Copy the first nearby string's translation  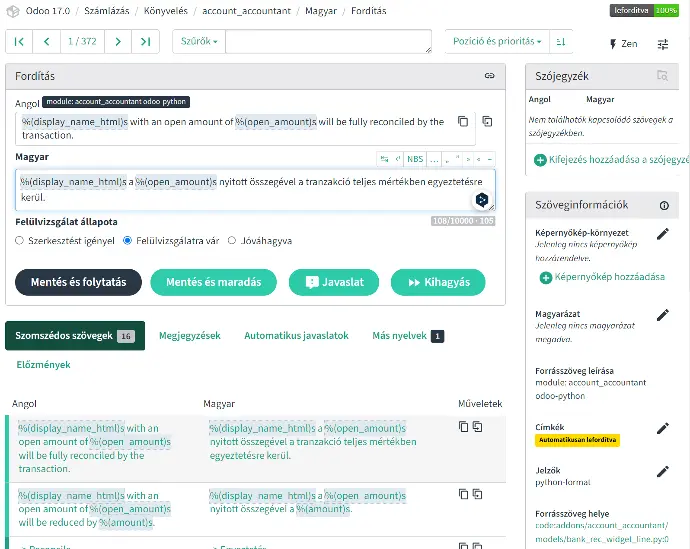pos(463,426)
